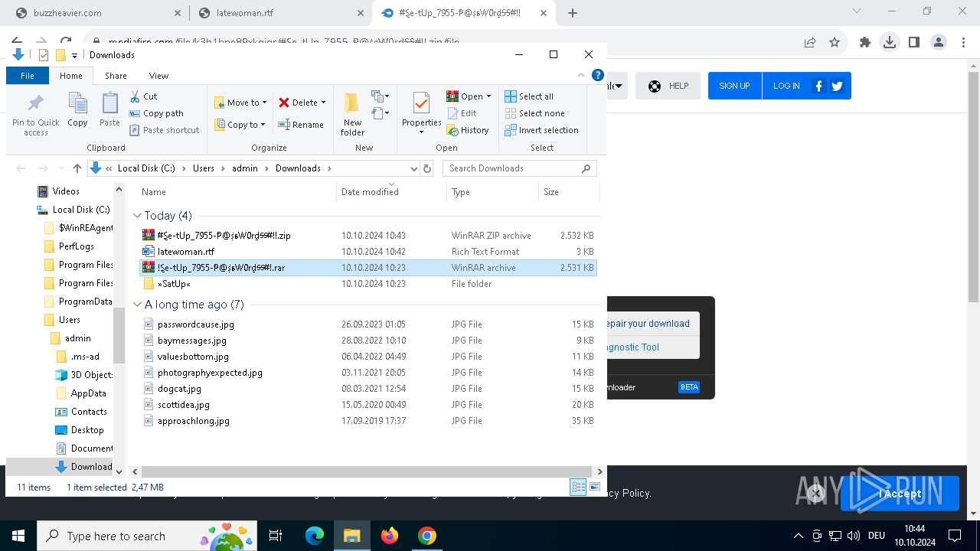Click SIGN UP on MediaFire page

(734, 86)
